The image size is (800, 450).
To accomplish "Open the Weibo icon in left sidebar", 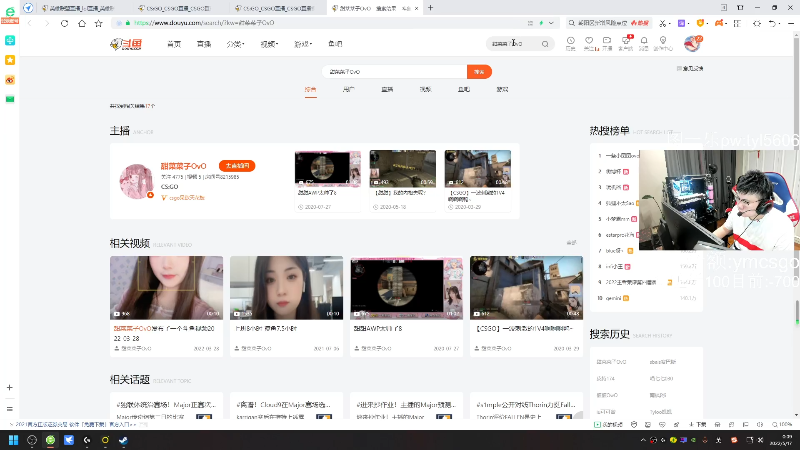I will [10, 80].
